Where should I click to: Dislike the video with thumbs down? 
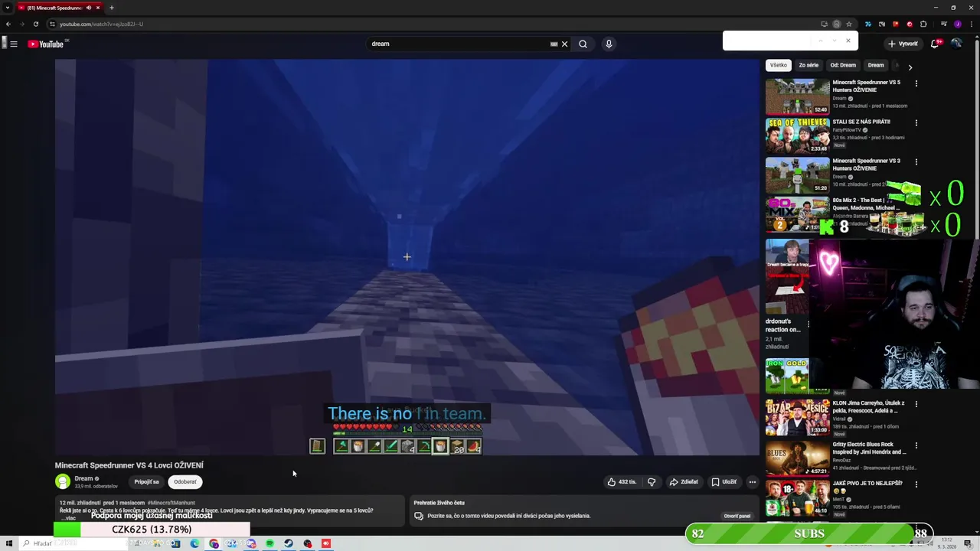pos(652,482)
